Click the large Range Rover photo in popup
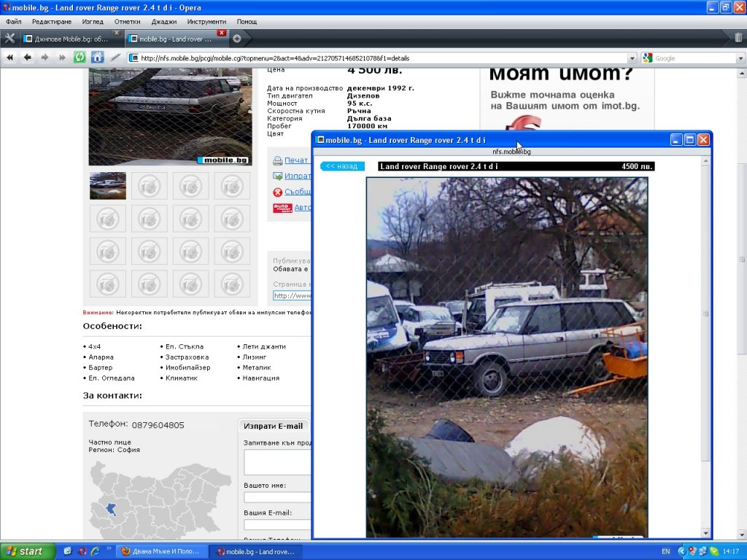The height and width of the screenshot is (560, 747). point(507,357)
